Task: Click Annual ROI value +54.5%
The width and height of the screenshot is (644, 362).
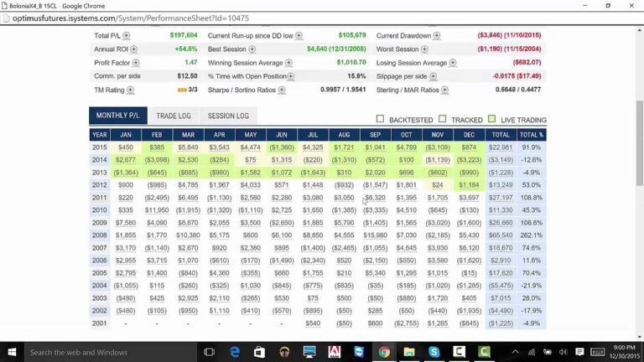Action: 186,49
